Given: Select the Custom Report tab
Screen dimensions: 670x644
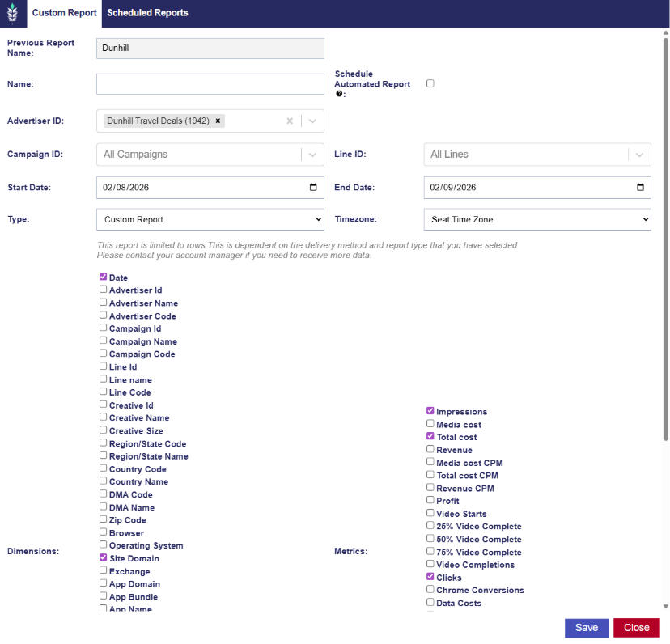Looking at the screenshot, I should 64,13.
